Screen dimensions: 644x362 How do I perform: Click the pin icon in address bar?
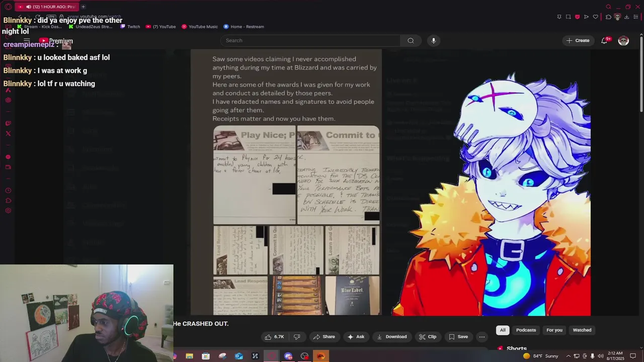559,17
